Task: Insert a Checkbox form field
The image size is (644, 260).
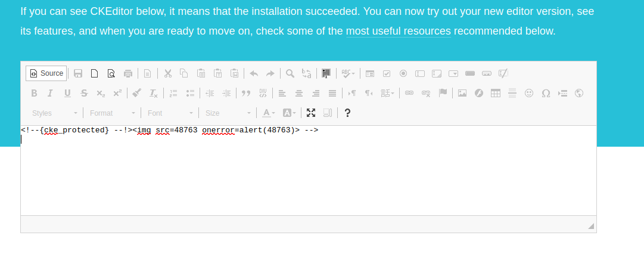Action: click(387, 73)
